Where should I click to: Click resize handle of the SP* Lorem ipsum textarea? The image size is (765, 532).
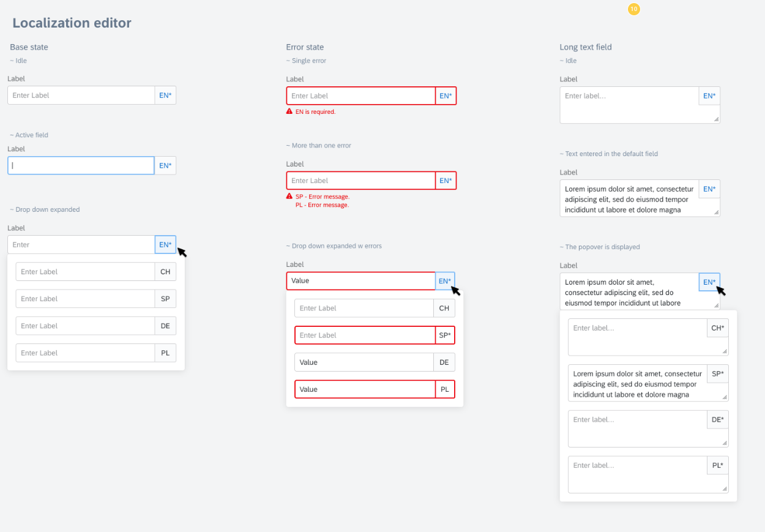(x=725, y=397)
